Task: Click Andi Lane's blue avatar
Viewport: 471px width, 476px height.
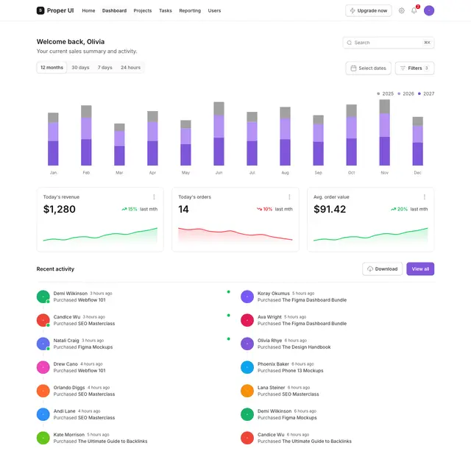Action: (43, 414)
